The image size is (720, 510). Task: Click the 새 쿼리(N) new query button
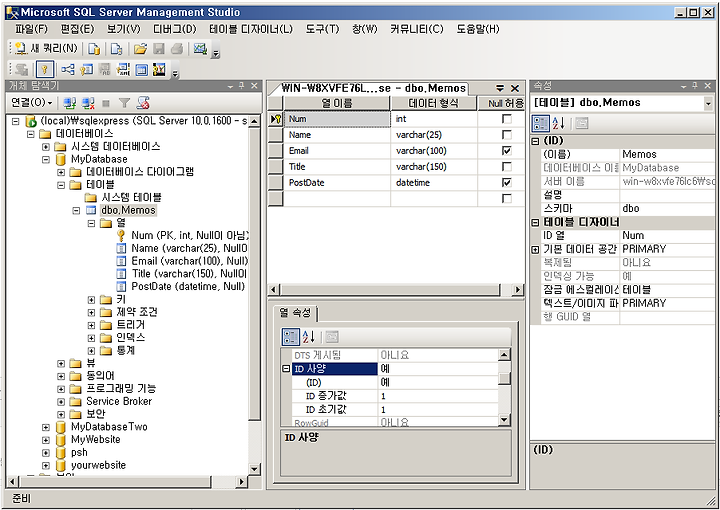coord(46,48)
